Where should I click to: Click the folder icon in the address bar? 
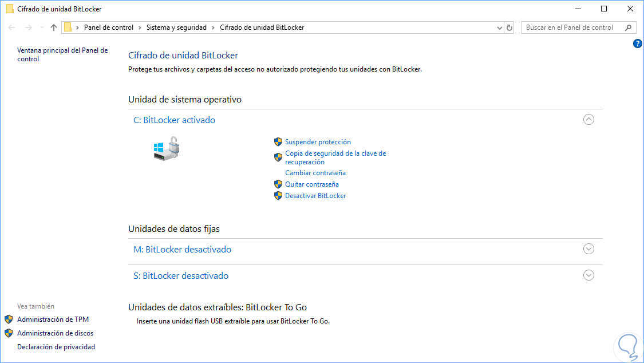pyautogui.click(x=68, y=27)
